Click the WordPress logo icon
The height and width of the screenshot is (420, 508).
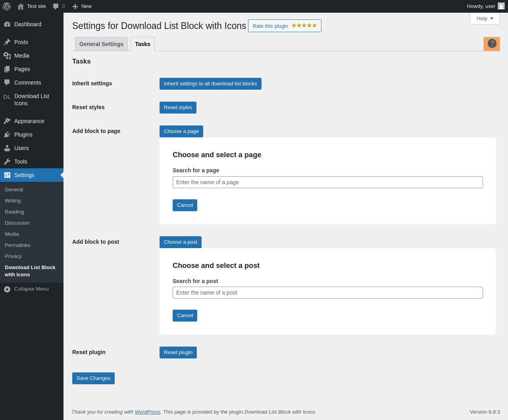(7, 6)
